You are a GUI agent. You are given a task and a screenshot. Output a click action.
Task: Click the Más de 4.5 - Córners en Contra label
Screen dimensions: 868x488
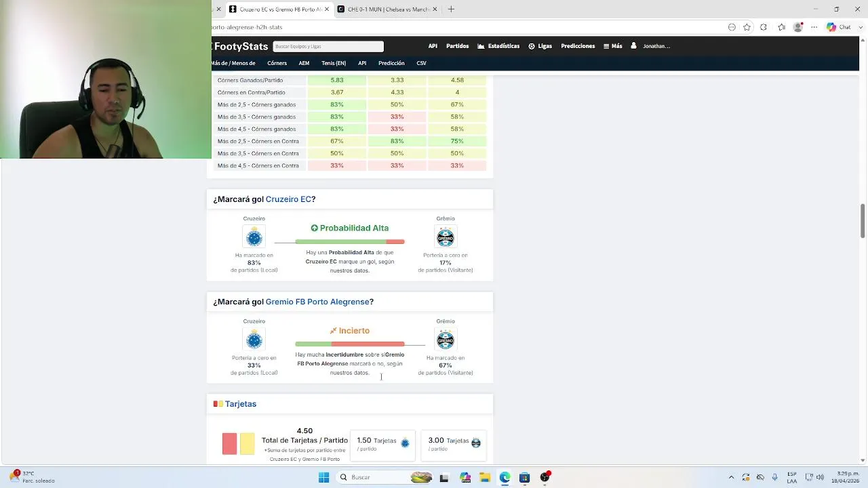pos(258,165)
